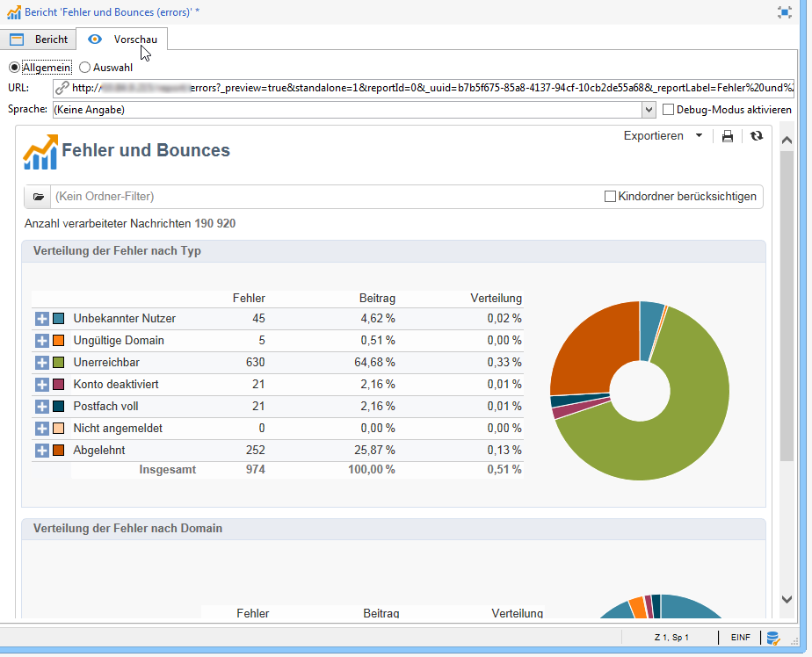Click the Unbekannter Nutzer blue color swatch

click(59, 319)
